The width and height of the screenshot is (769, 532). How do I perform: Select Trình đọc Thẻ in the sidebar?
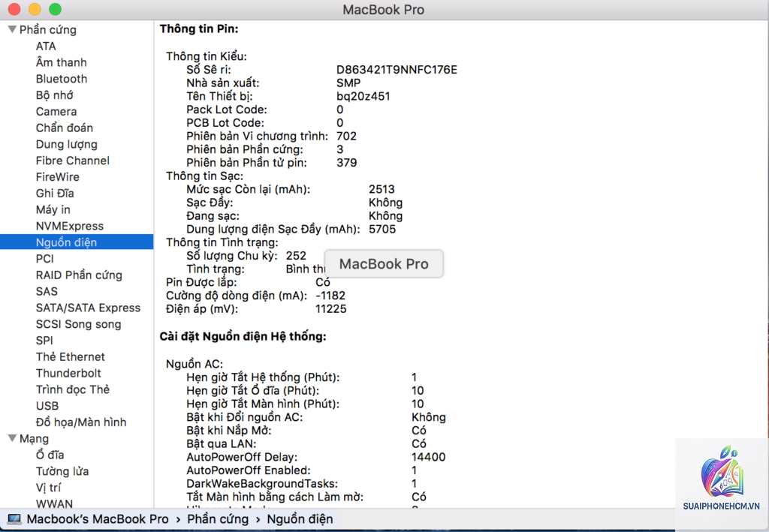coord(73,389)
